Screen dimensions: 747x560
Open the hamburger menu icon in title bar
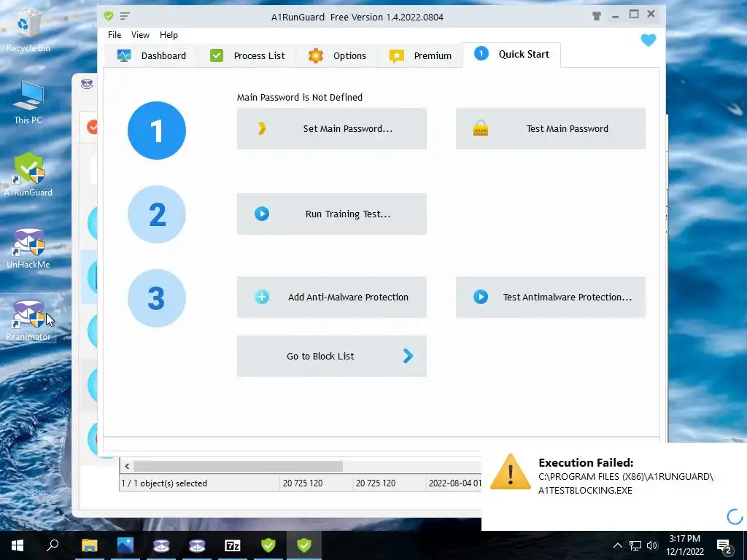point(125,16)
